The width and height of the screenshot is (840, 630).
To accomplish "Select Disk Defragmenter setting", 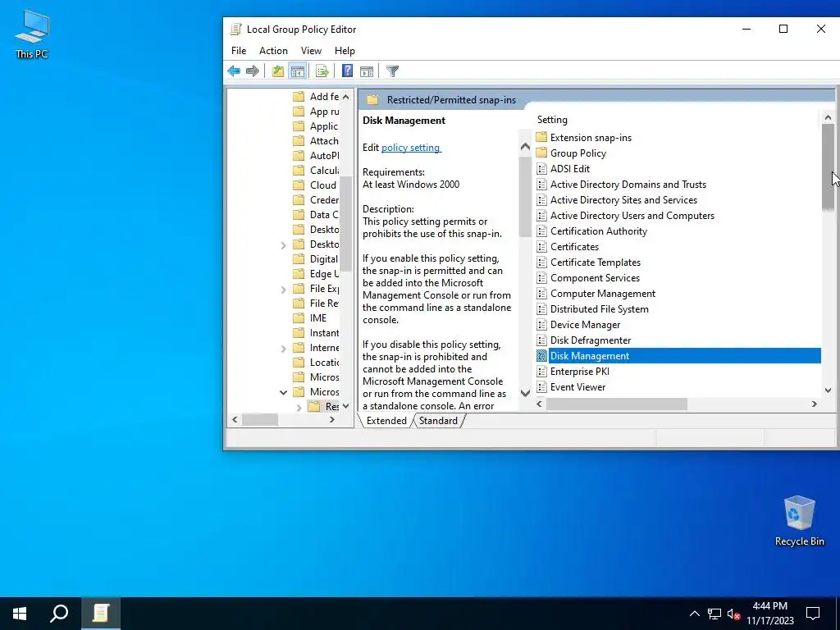I will (x=591, y=340).
